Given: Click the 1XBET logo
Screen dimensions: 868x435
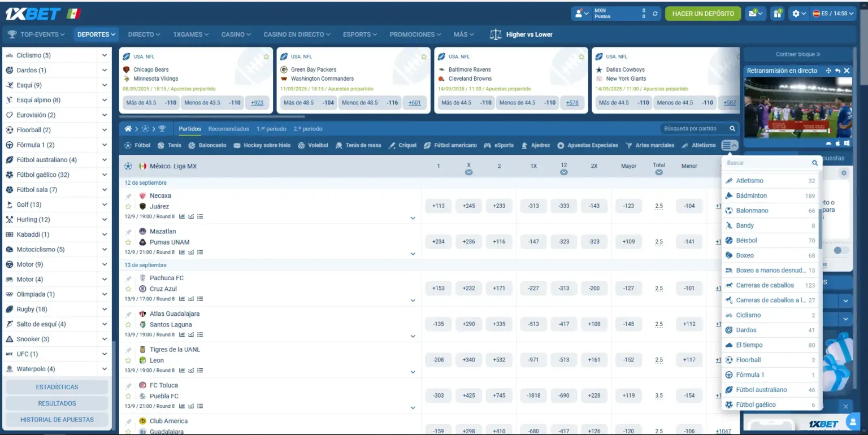Looking at the screenshot, I should tap(33, 14).
